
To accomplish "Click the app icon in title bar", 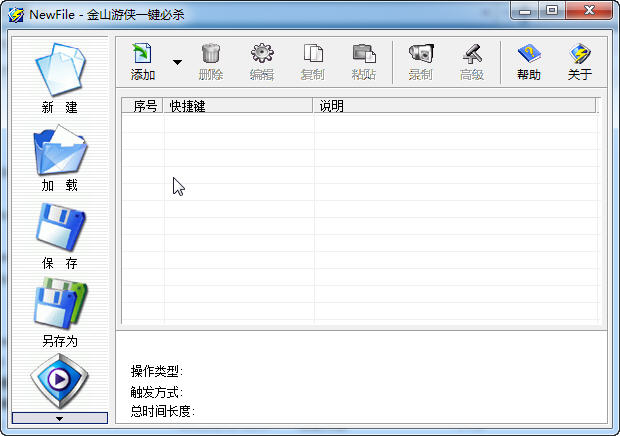I will tap(16, 15).
